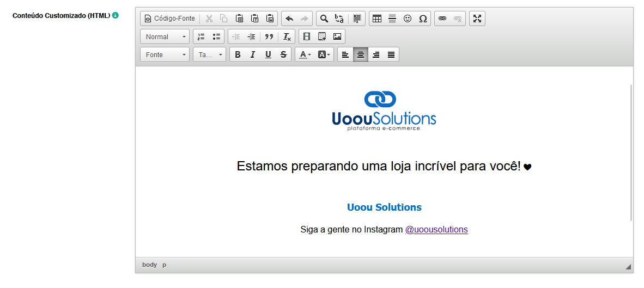
Task: Insert a link with chain icon
Action: tap(442, 19)
